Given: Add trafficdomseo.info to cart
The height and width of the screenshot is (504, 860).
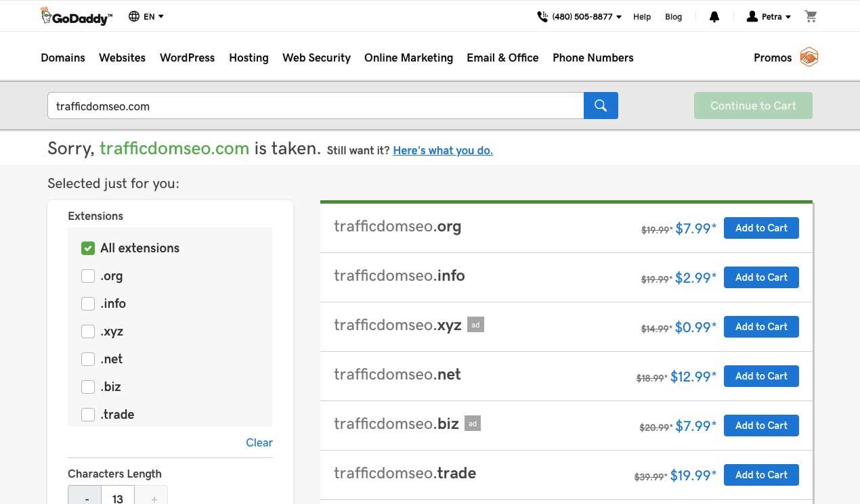Looking at the screenshot, I should click(761, 277).
